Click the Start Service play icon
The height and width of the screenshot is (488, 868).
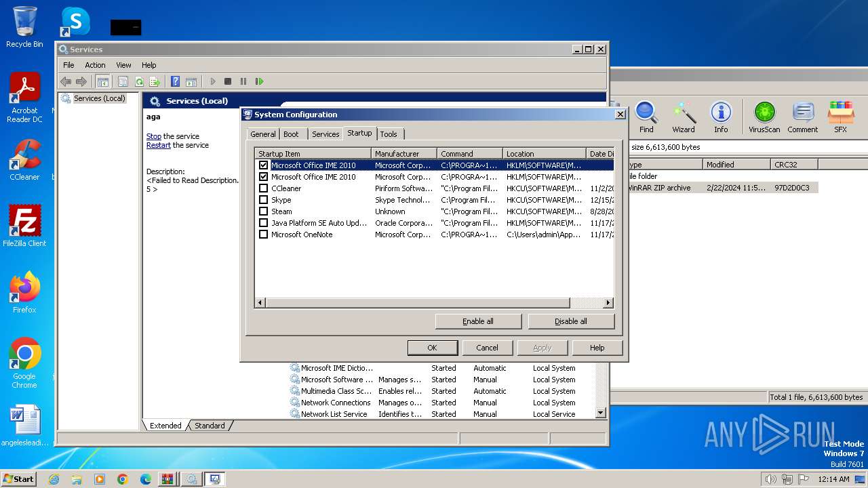click(212, 81)
